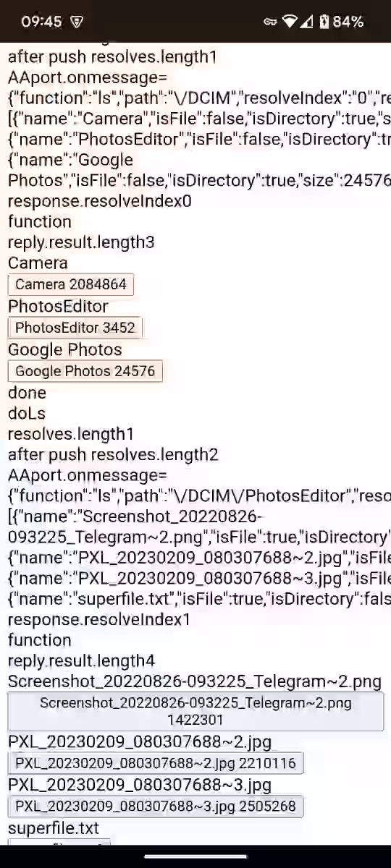Select the PXL_20230209_080307688~3.jpg 2505268 button
The height and width of the screenshot is (868, 391).
coord(156,806)
